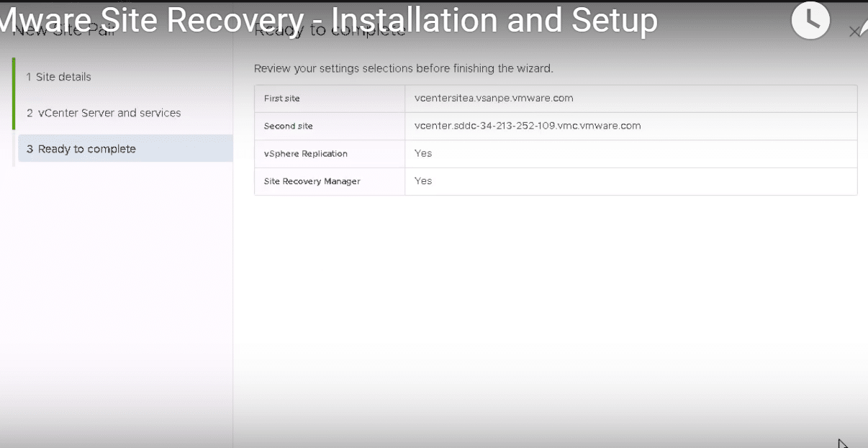Click vcentersitea.vsanpe.vmware.com value
This screenshot has width=868, height=448.
point(494,98)
